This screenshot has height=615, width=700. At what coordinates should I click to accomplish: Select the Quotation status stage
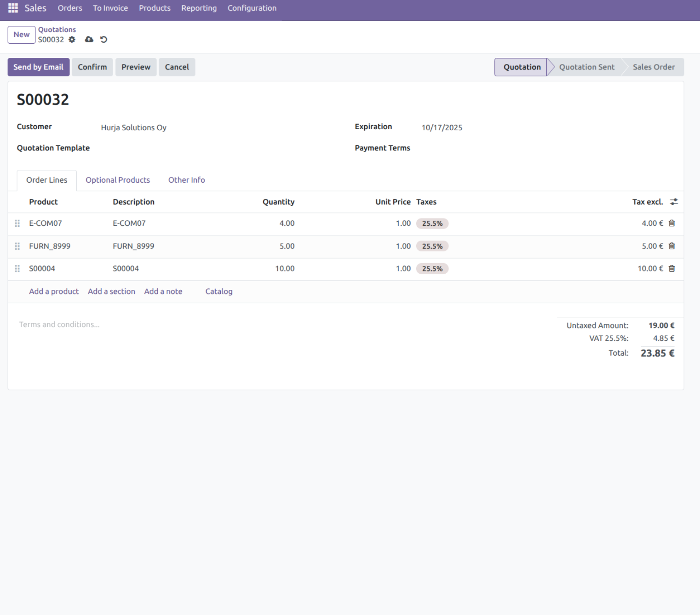[522, 67]
